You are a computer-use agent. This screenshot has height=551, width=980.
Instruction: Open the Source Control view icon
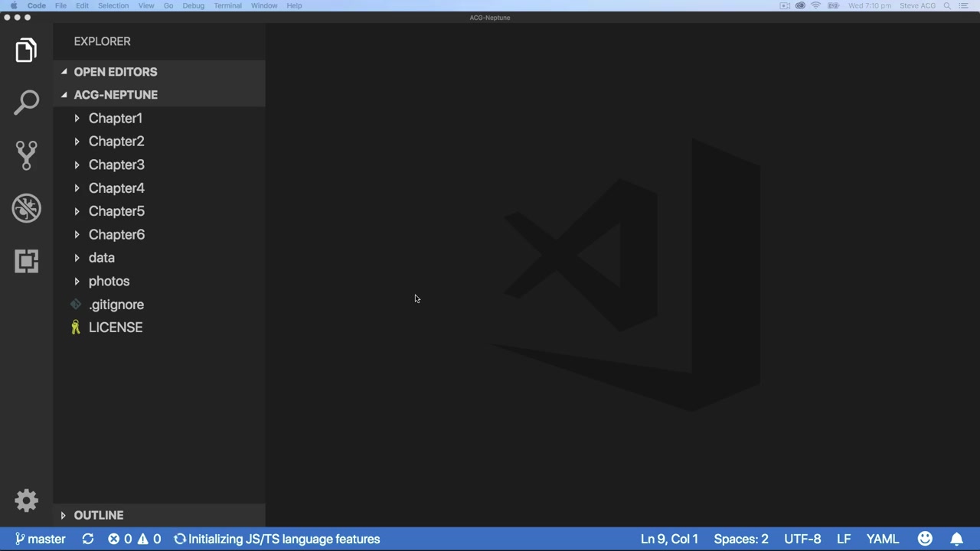pos(26,155)
